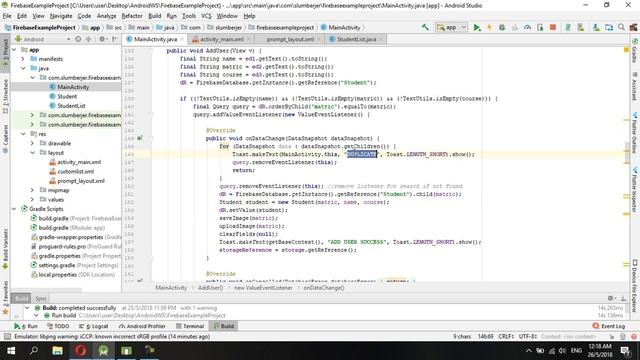The height and width of the screenshot is (360, 640).
Task: Open SDK Manager icon in toolbar
Action: click(x=596, y=27)
